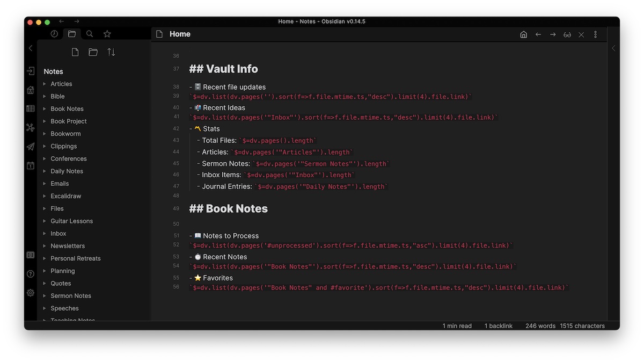Click the '1 backlink' status item
The width and height of the screenshot is (644, 362).
[499, 326]
